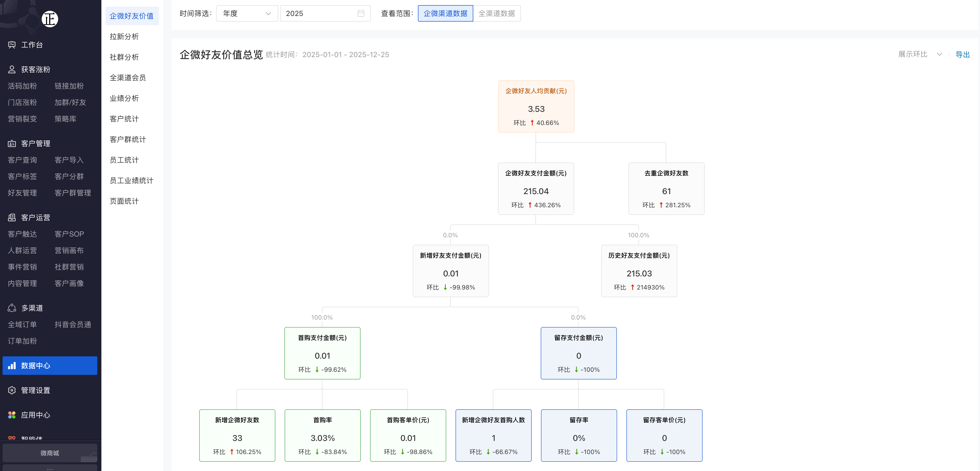The image size is (980, 471).
Task: Click calendar icon in year field
Action: [x=361, y=14]
